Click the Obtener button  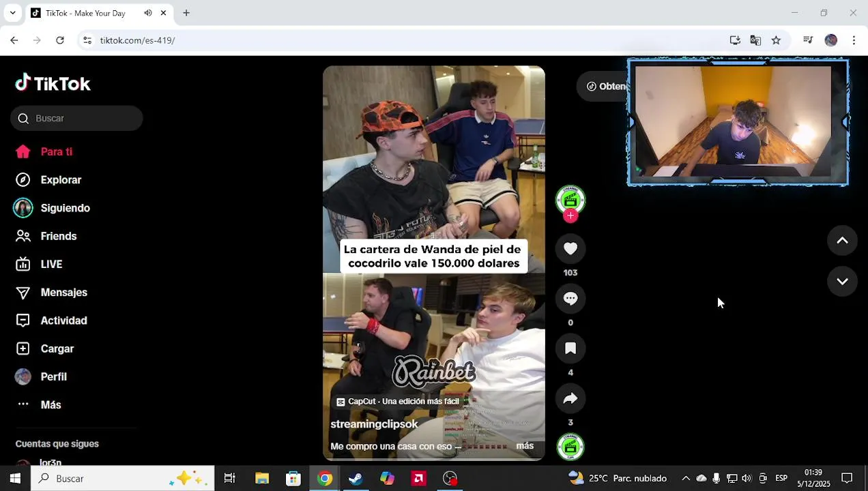tap(603, 87)
